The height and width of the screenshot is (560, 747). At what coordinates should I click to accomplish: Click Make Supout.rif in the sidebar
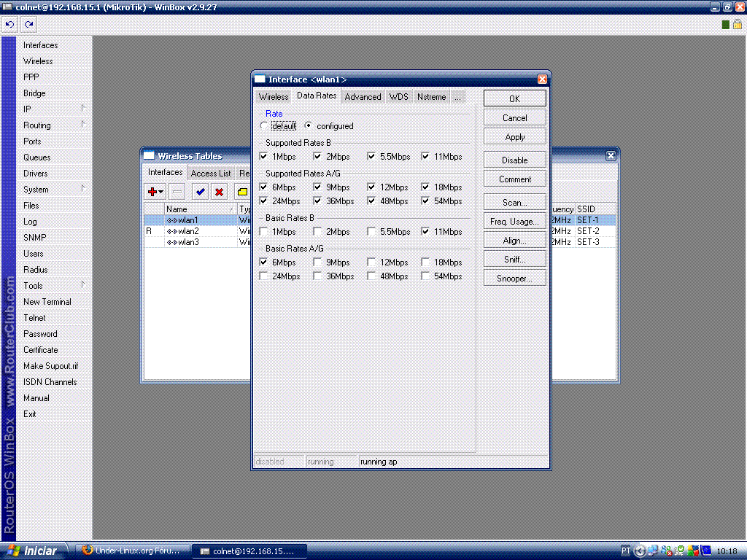pos(54,366)
